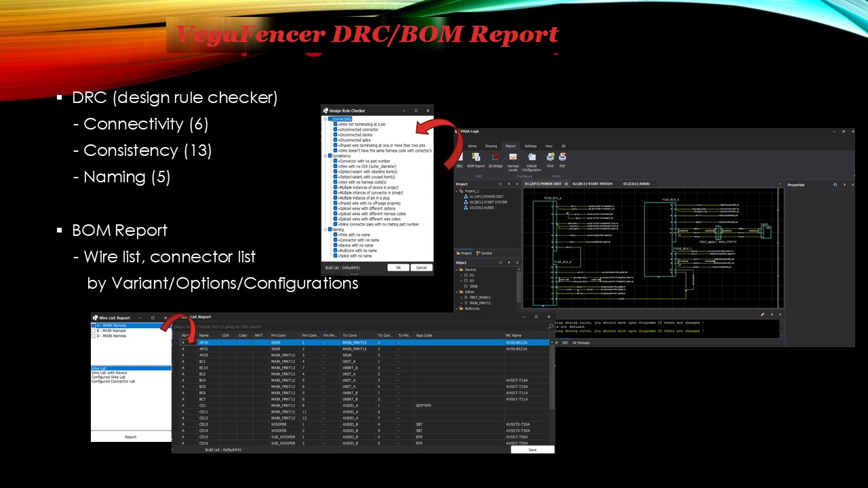868x488 pixels.
Task: Uncheck Wire with no name rule
Action: [335, 235]
